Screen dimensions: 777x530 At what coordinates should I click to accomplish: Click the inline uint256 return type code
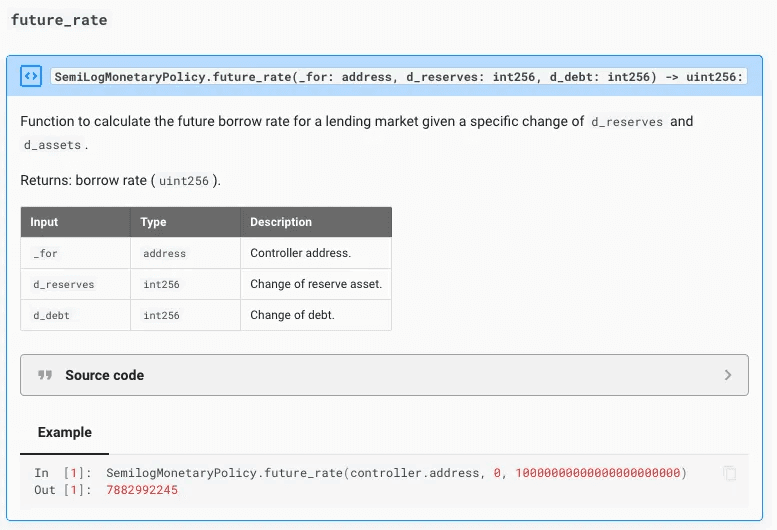pyautogui.click(x=185, y=181)
